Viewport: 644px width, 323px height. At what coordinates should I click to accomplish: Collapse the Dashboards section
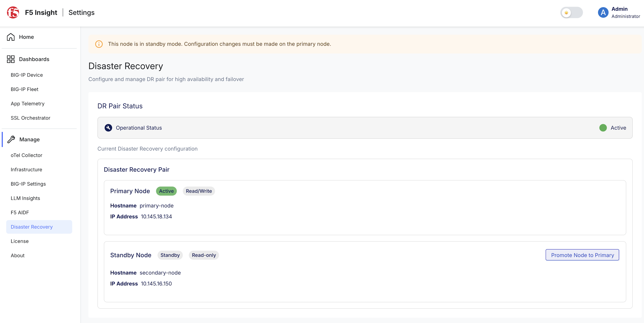point(34,59)
